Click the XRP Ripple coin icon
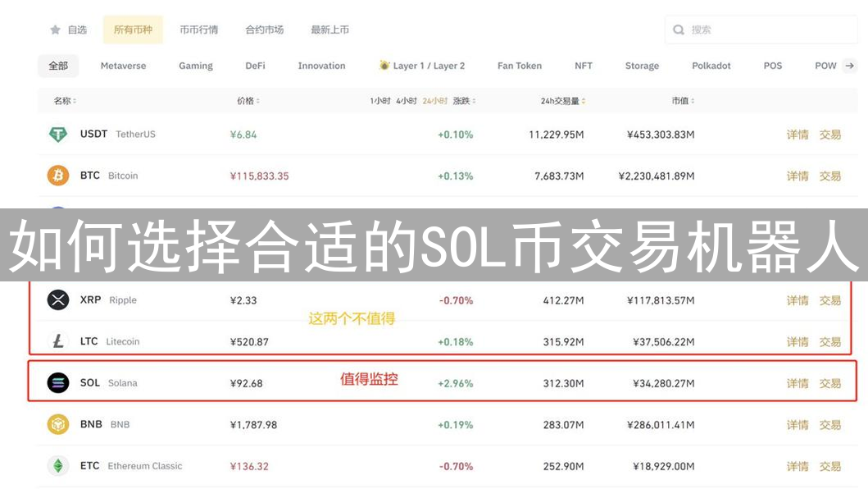 click(58, 300)
